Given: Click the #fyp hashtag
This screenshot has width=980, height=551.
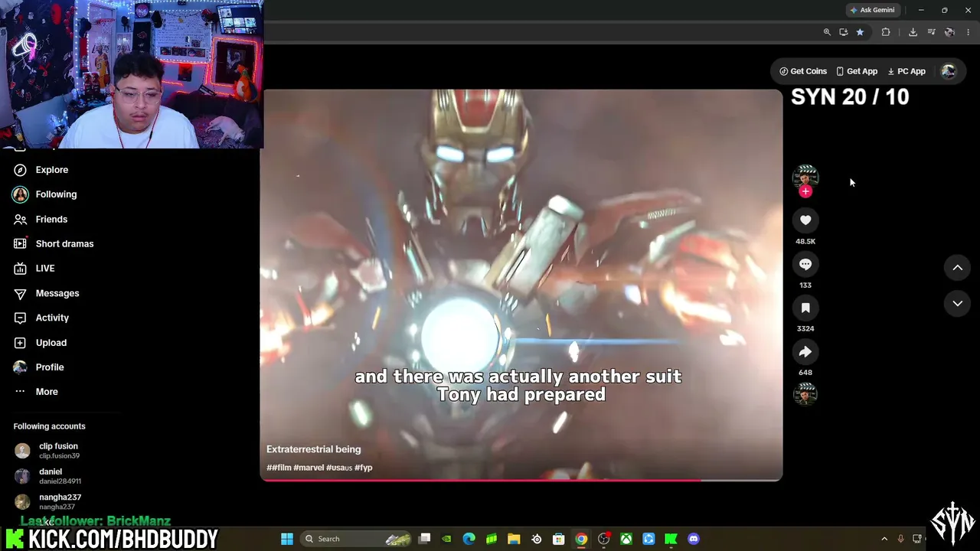Looking at the screenshot, I should tap(363, 468).
